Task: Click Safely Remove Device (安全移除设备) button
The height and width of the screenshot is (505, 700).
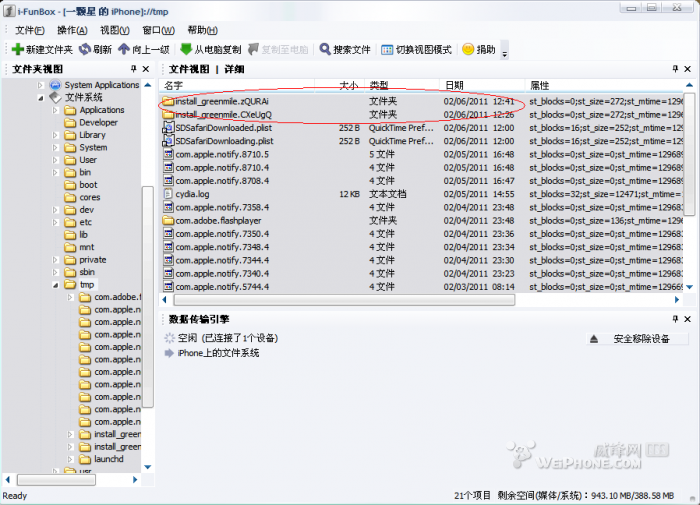Action: coord(637,339)
